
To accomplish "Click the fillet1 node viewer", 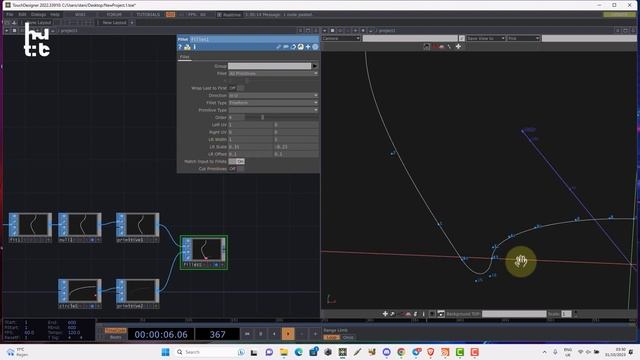I will point(206,249).
